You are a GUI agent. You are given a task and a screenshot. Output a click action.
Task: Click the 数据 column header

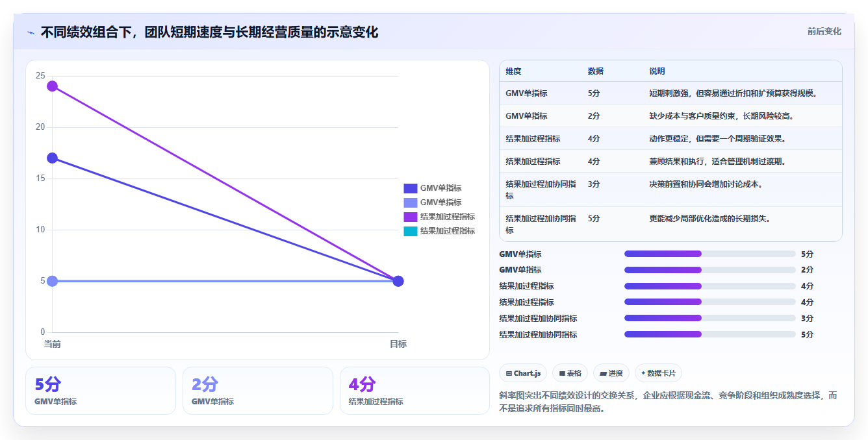[596, 71]
